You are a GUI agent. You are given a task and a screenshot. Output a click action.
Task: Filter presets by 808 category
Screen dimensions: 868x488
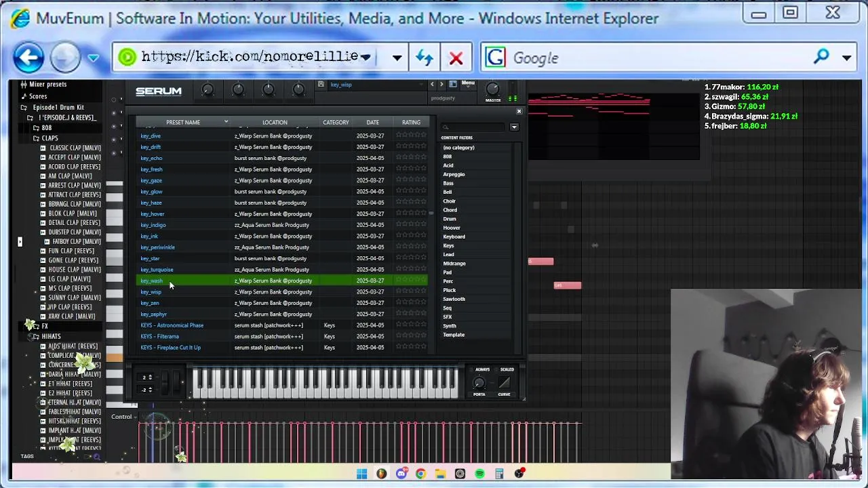[x=447, y=157]
